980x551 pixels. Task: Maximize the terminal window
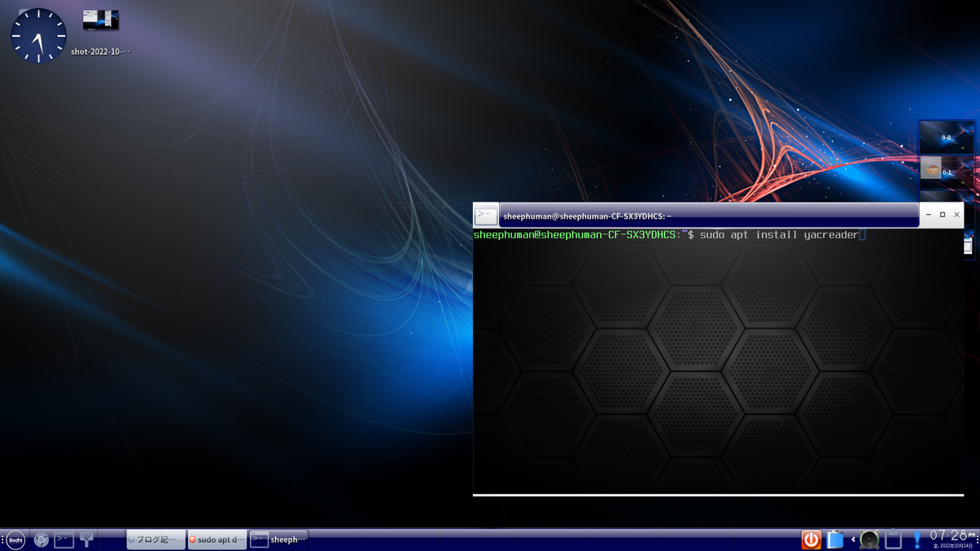coord(942,215)
